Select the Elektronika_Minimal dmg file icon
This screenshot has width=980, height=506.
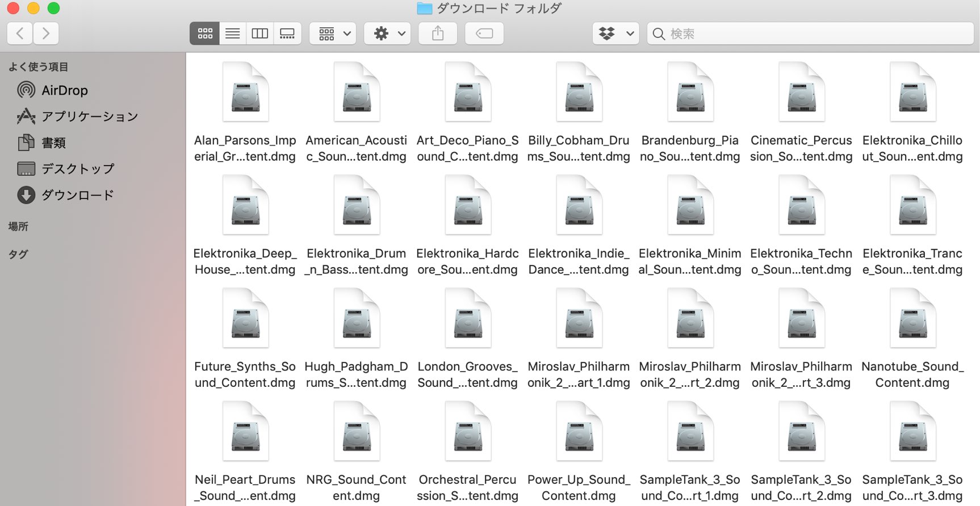coord(690,205)
